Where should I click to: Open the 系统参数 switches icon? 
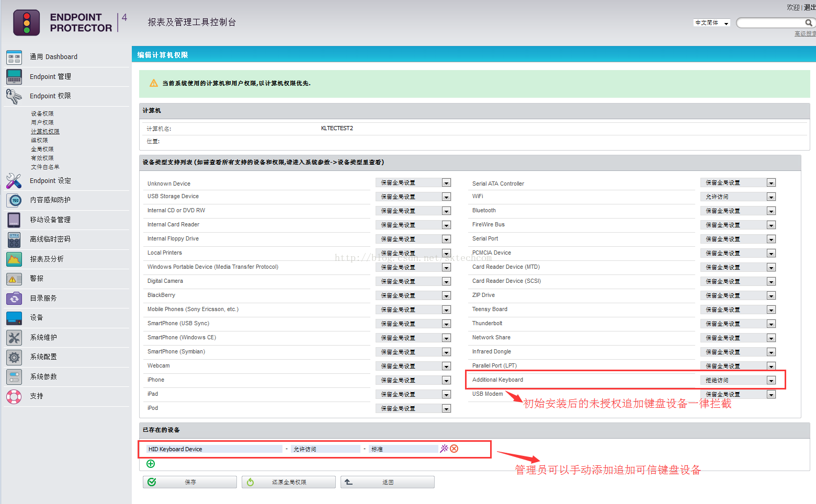(x=14, y=377)
